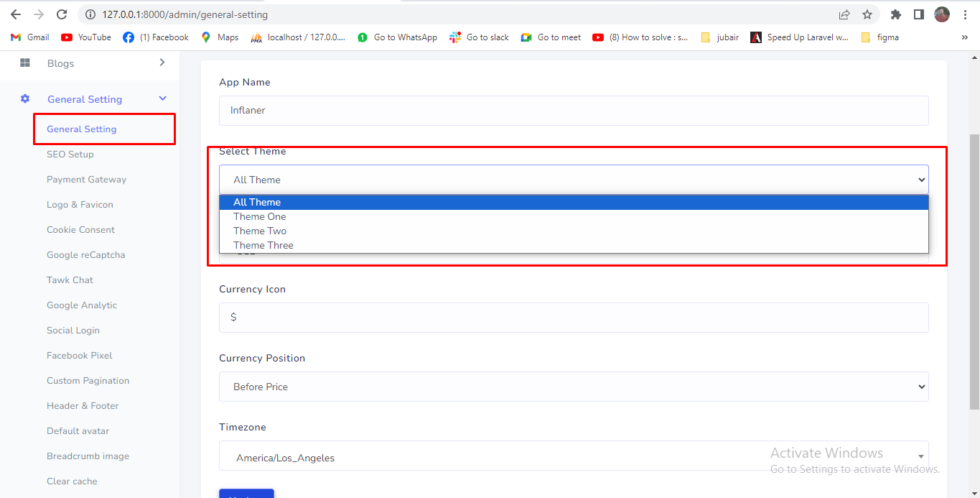Click the share page icon in address bar
980x498 pixels.
(844, 14)
